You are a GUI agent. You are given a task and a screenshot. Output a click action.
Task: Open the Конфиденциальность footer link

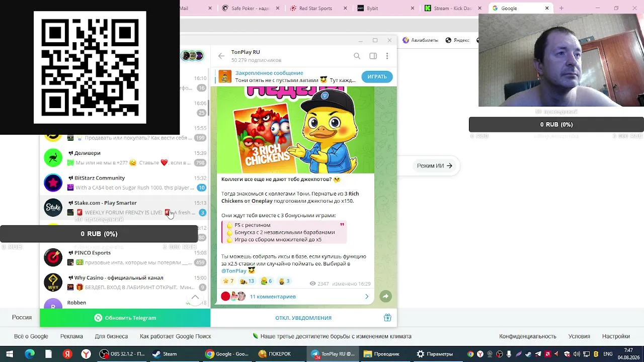coord(528,336)
